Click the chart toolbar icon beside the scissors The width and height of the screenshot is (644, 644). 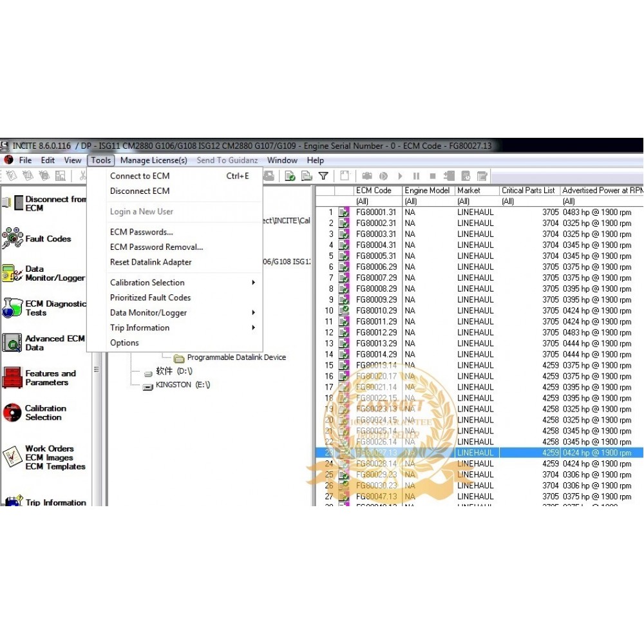point(61,176)
